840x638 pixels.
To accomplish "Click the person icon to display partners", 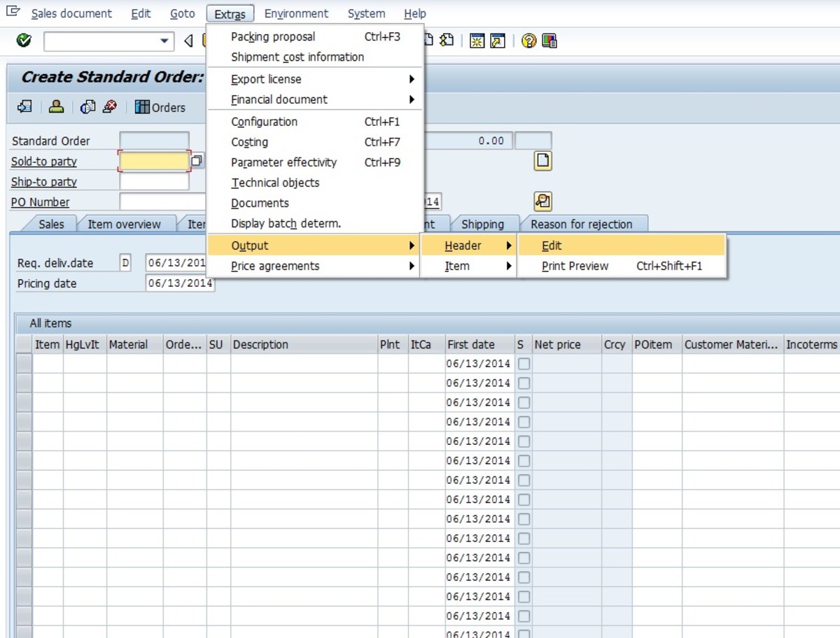I will [x=56, y=107].
